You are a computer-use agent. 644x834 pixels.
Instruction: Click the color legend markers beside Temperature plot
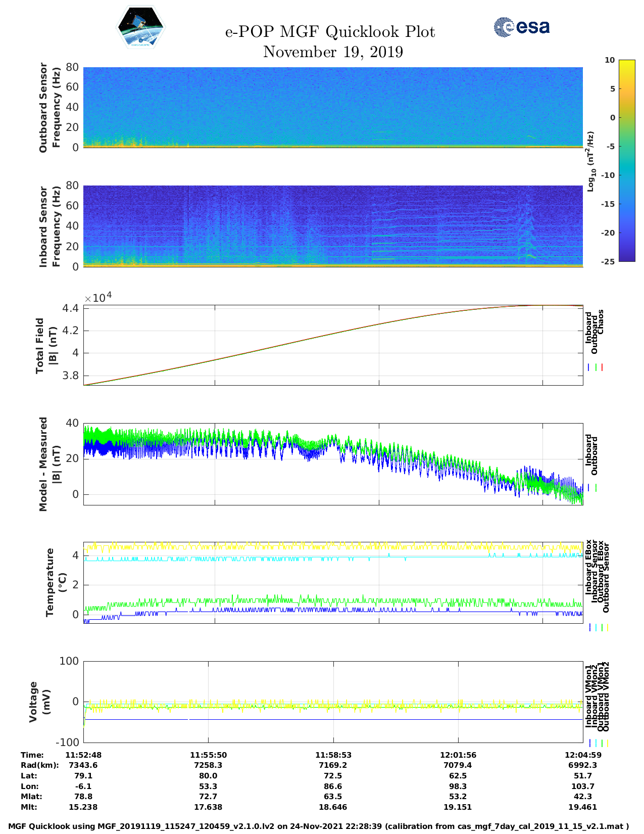[599, 627]
